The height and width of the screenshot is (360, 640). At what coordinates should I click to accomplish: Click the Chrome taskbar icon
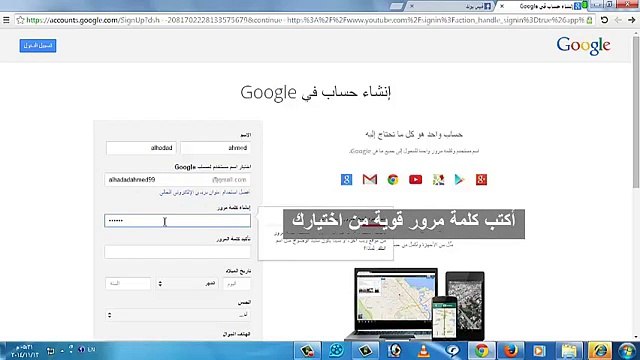click(482, 351)
